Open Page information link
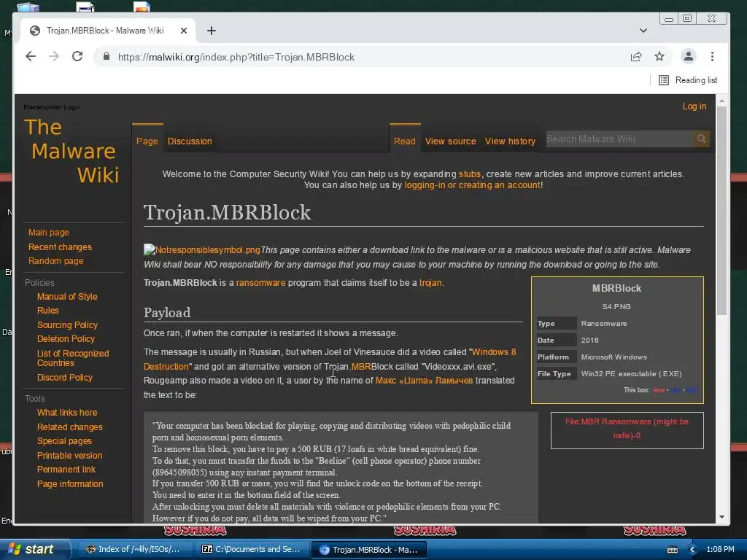747x560 pixels. (70, 484)
